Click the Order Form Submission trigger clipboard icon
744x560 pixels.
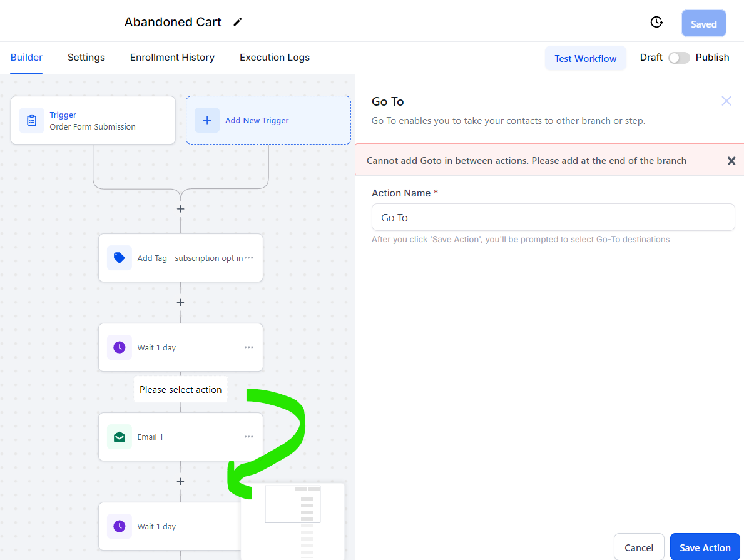click(32, 121)
